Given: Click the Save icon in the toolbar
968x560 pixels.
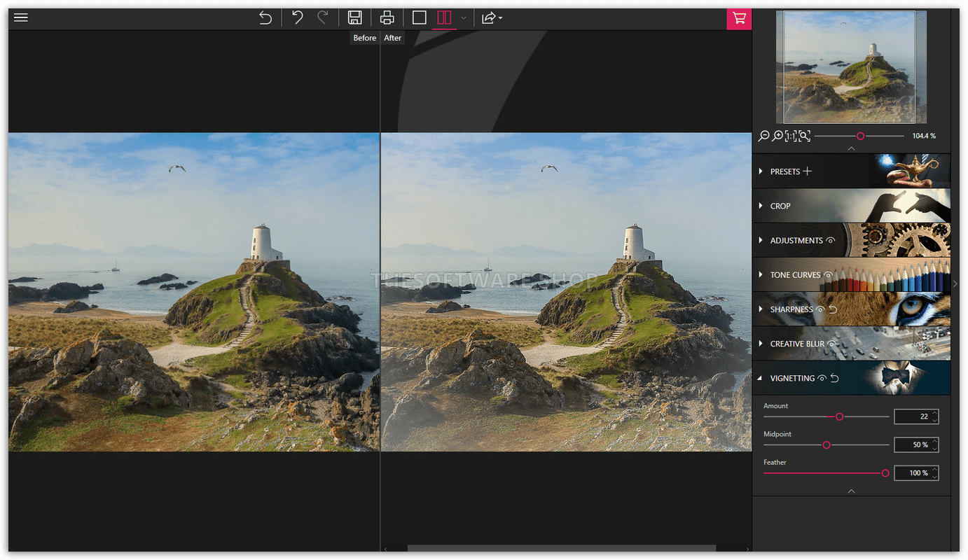Looking at the screenshot, I should click(x=355, y=17).
